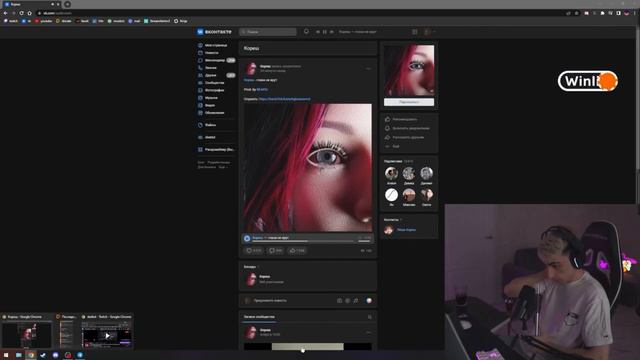This screenshot has width=640, height=360.
Task: Click Tell friends in the community actions
Action: pyautogui.click(x=404, y=137)
